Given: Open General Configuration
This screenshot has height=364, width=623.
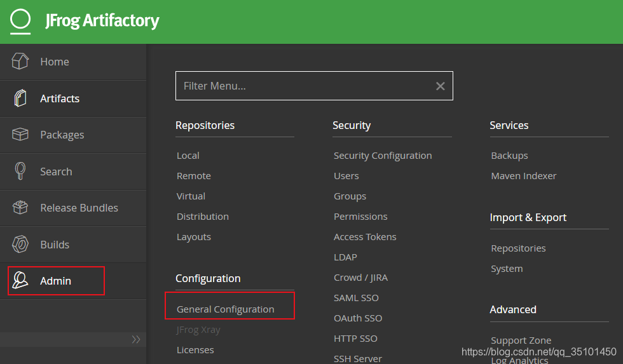Looking at the screenshot, I should click(225, 309).
